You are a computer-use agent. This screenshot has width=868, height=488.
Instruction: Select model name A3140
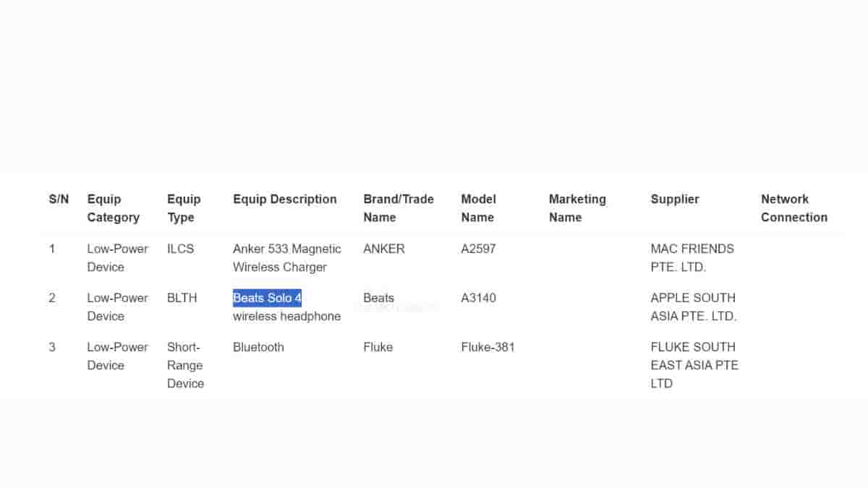pyautogui.click(x=478, y=298)
